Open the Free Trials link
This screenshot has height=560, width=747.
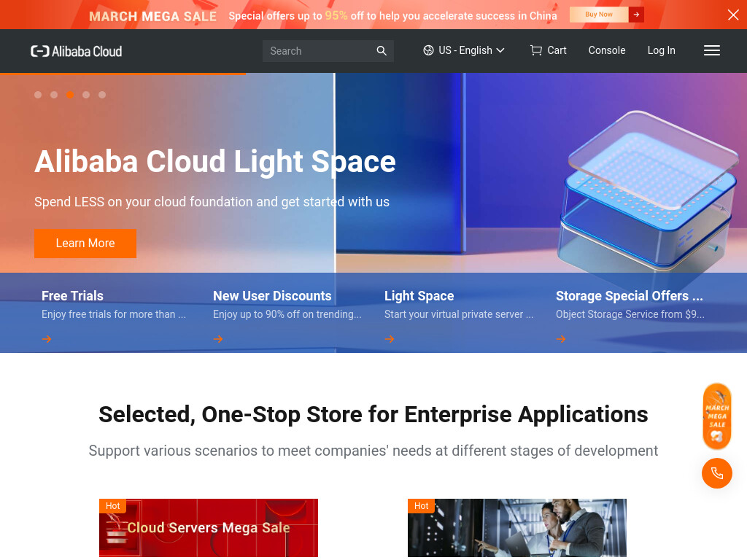[x=72, y=296]
